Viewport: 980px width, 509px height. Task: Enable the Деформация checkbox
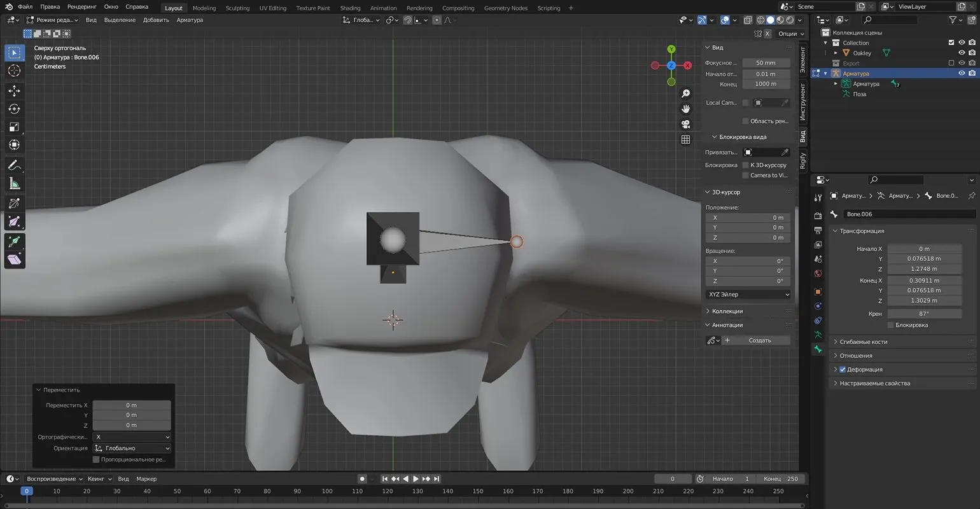coord(843,370)
